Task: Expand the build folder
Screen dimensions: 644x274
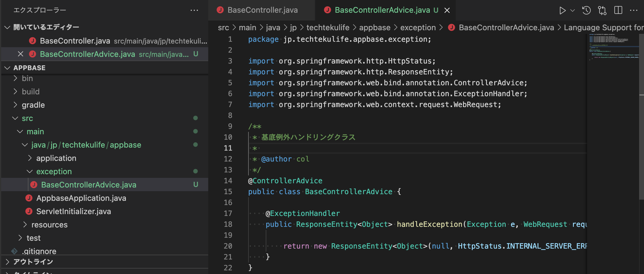Action: pos(105,92)
